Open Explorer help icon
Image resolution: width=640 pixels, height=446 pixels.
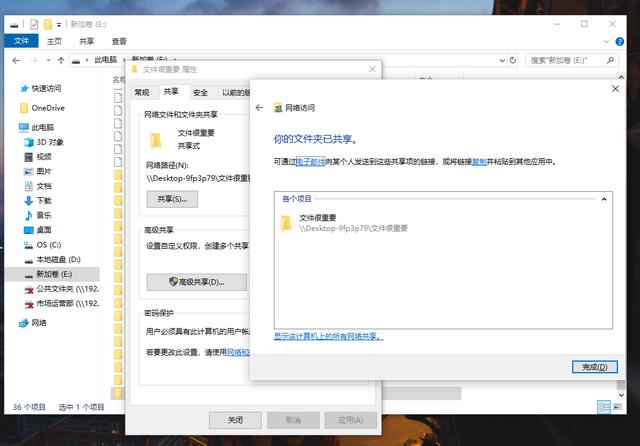[620, 42]
